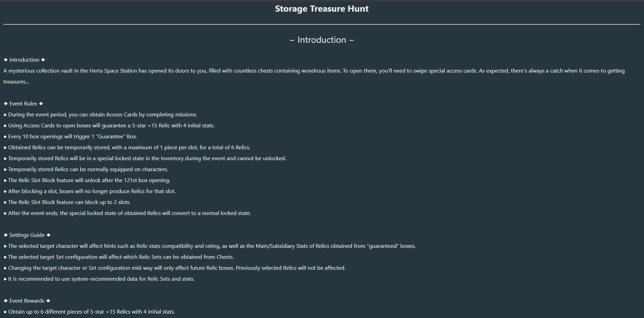Click the line recommending system-recommended data
Screen dimensions: 644x318
[x=101, y=279]
